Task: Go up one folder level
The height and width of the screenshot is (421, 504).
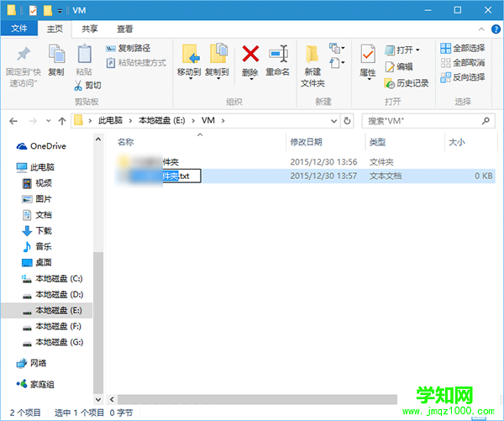Action: [62, 121]
